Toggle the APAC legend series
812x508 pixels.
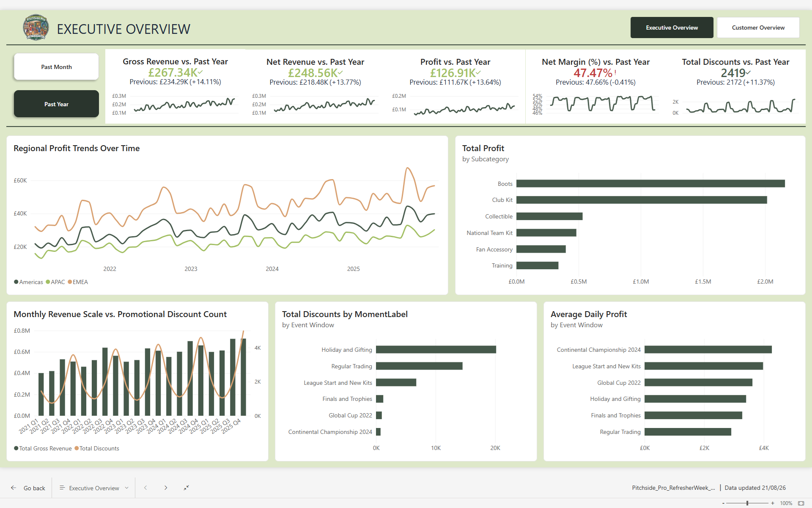(55, 282)
